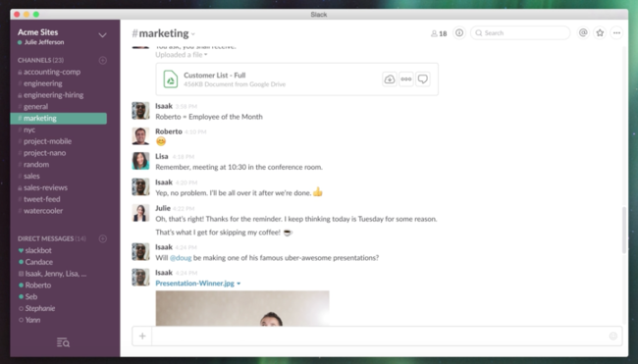
Task: Open starred items via the star icon
Action: coord(600,33)
